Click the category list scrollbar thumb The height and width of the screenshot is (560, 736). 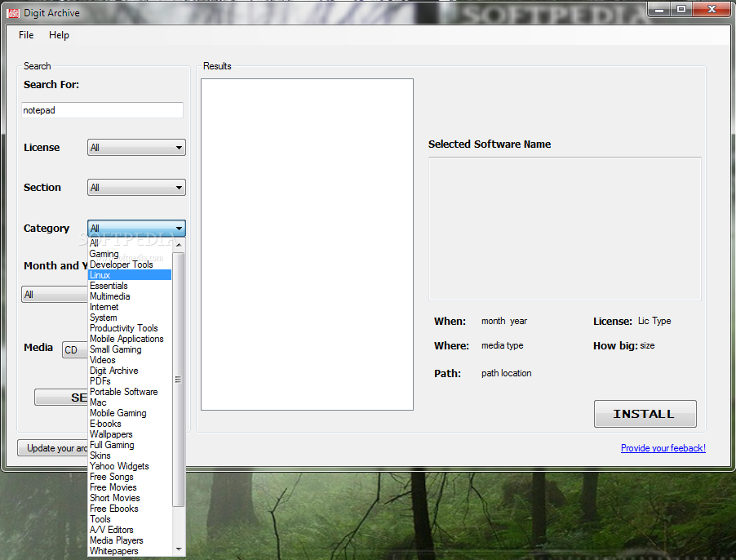[x=179, y=380]
